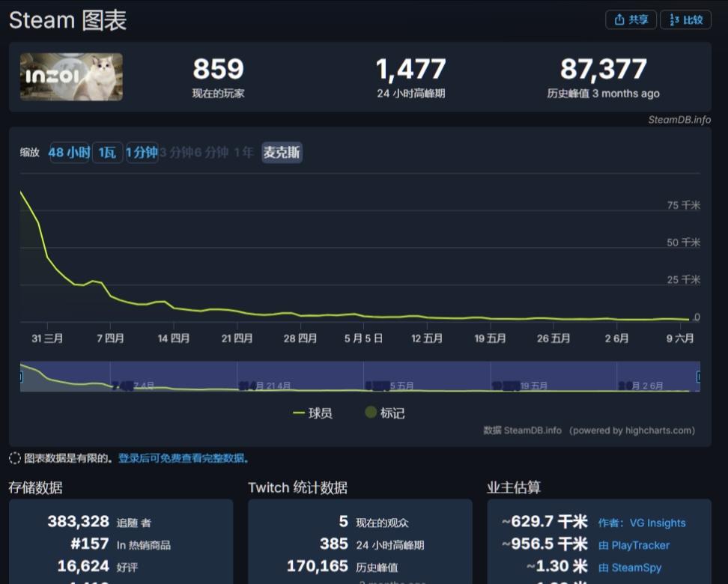Click the ~956.5 千米 owner estimate
Screen dimensions: 728x584
545,544
